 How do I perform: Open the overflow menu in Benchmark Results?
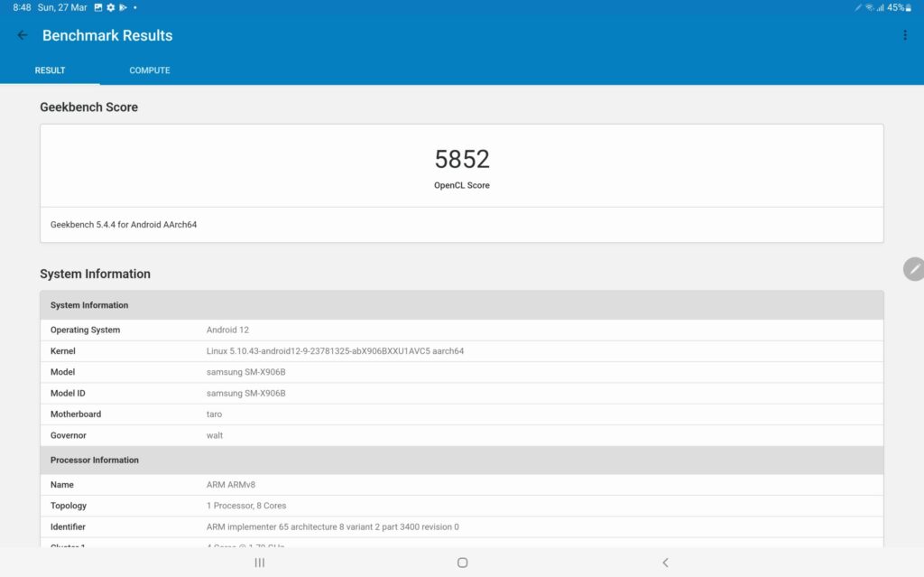click(905, 34)
